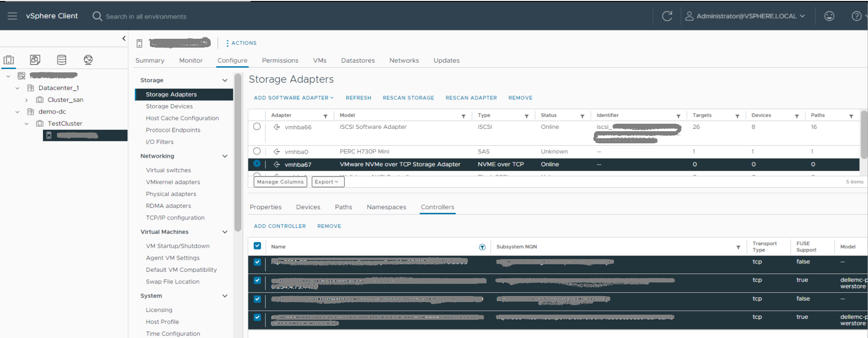
Task: Switch to VMs and Templates inventory view
Action: [35, 60]
